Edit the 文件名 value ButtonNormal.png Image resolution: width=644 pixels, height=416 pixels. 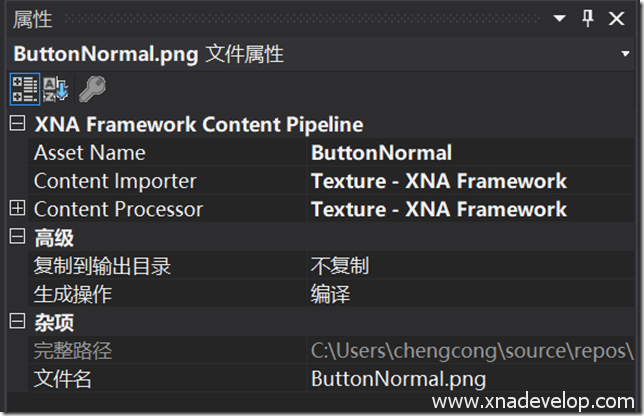pos(398,379)
